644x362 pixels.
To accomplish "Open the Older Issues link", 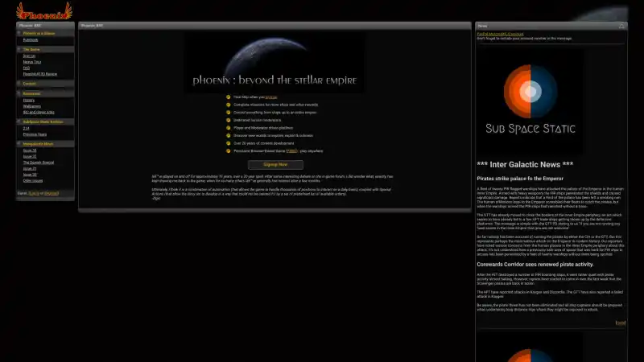I will [33, 180].
